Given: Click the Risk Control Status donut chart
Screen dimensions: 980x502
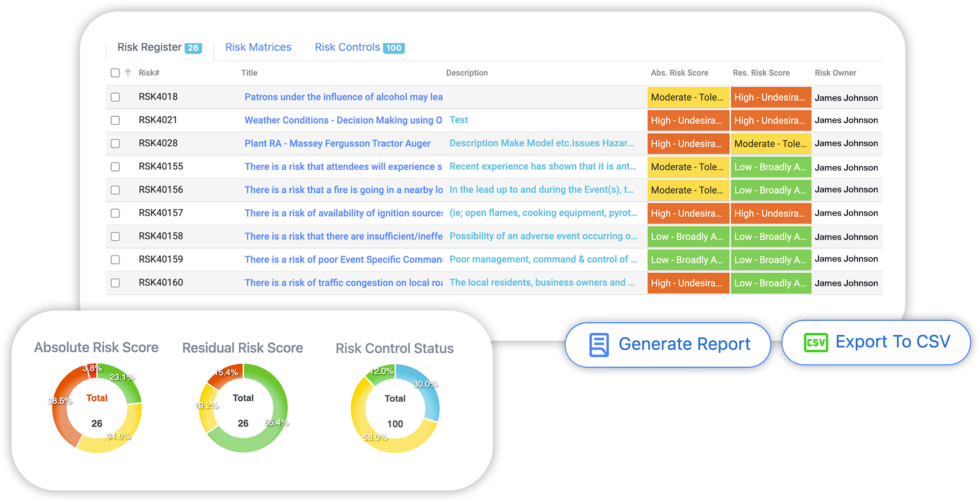Looking at the screenshot, I should 395,408.
